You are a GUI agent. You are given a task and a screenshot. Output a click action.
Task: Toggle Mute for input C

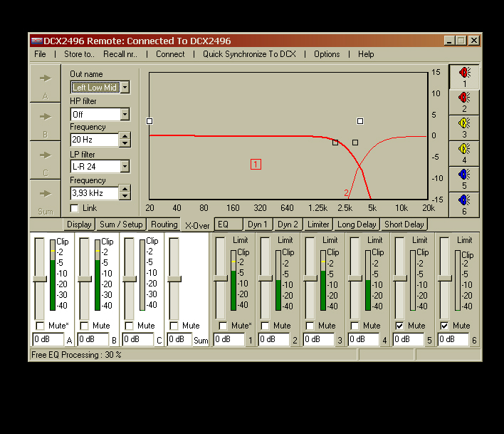[130, 326]
